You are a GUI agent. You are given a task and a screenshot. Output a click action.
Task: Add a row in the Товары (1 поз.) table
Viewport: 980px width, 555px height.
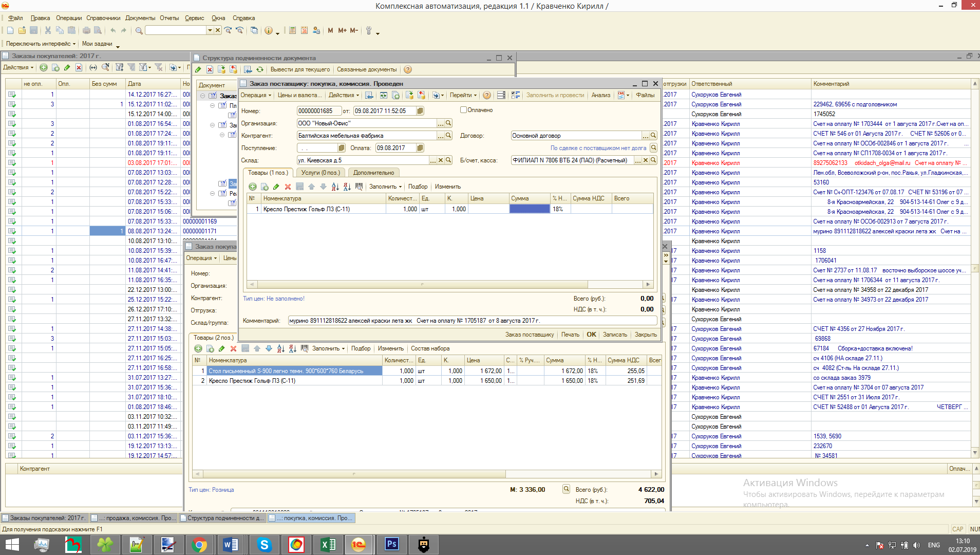tap(252, 187)
